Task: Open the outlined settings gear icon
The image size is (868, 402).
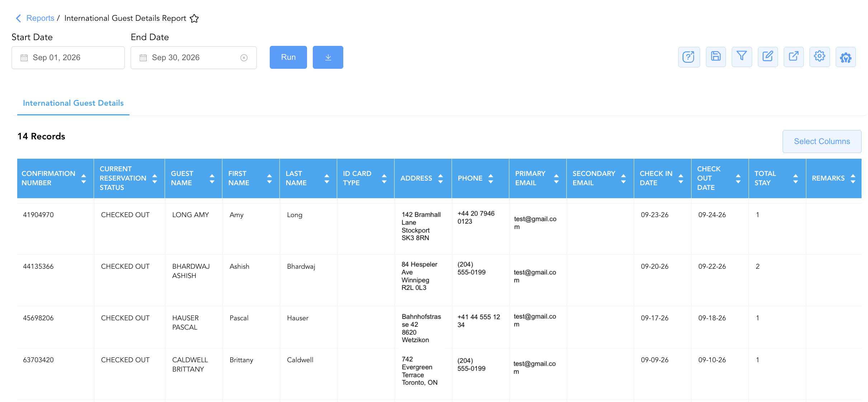Action: (x=820, y=57)
